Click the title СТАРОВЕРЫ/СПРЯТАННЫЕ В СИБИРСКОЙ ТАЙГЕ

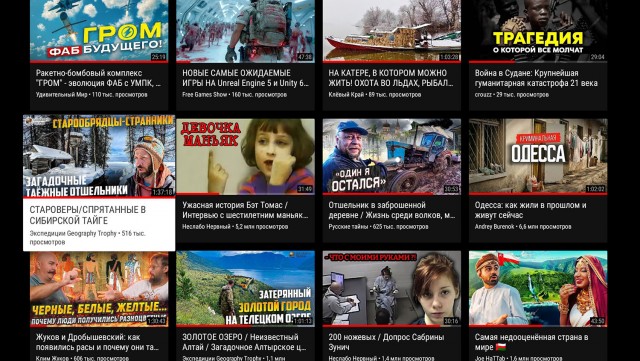tap(87, 215)
